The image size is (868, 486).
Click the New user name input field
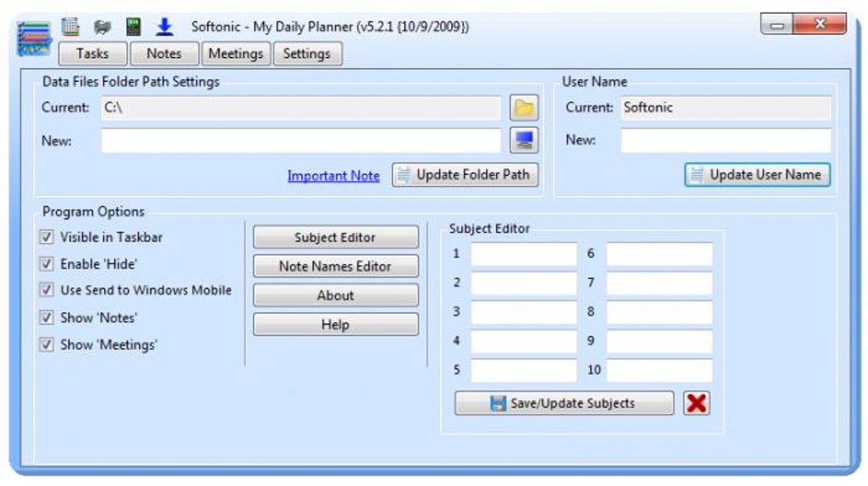coord(726,140)
